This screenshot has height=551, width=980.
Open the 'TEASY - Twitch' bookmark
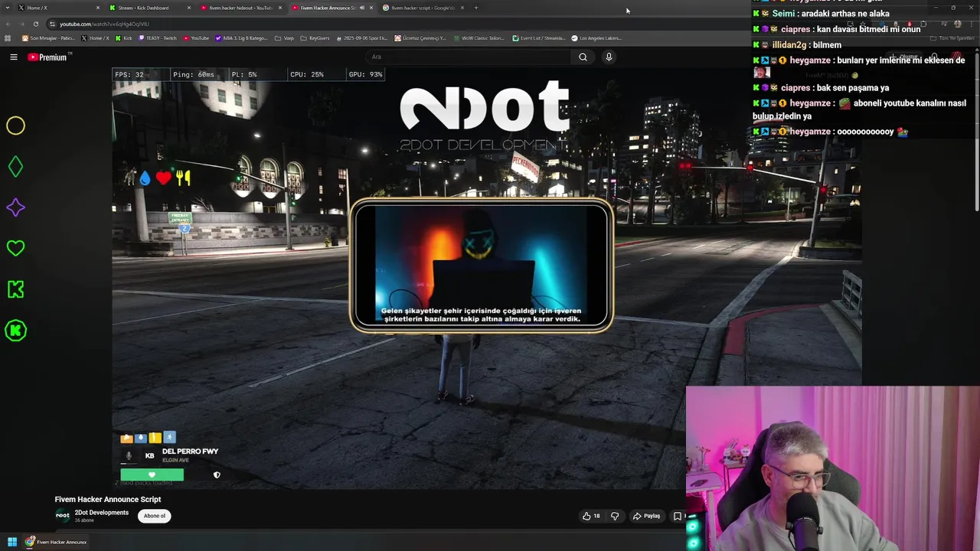pos(158,37)
